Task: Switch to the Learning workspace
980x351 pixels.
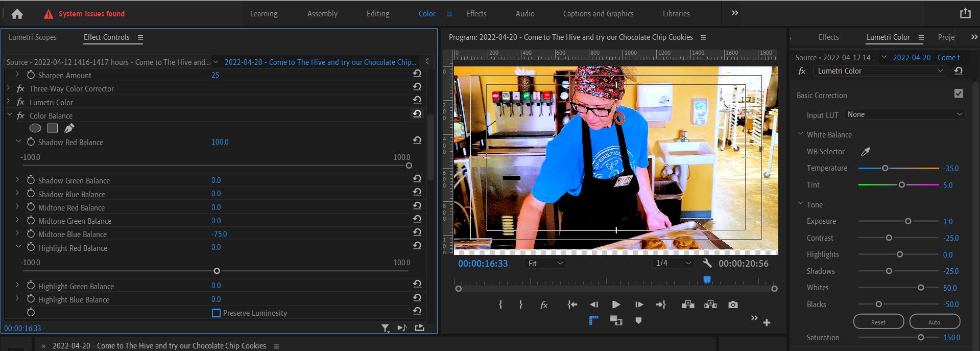Action: pos(264,14)
